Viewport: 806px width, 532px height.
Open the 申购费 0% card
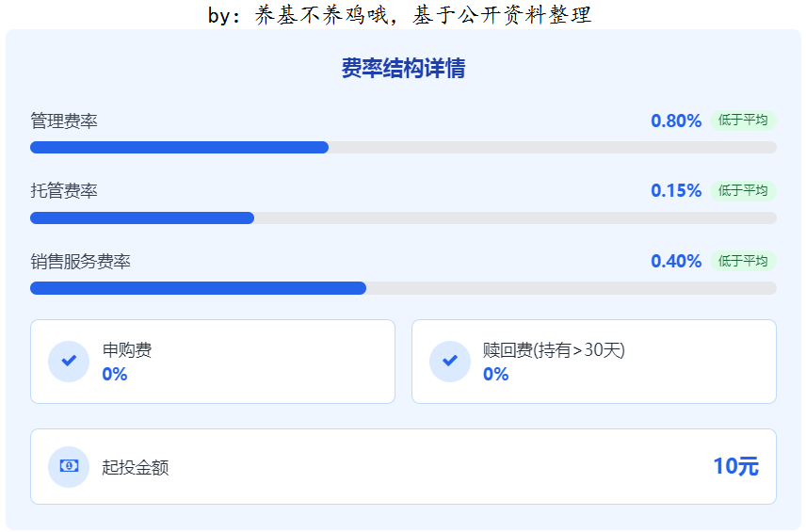[x=213, y=362]
